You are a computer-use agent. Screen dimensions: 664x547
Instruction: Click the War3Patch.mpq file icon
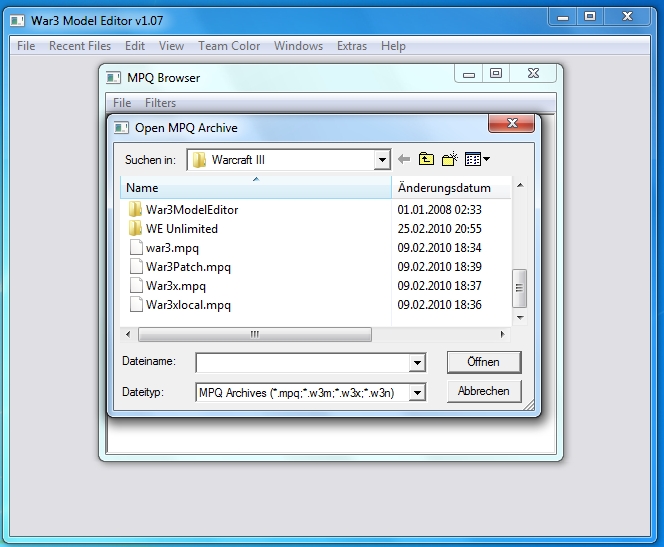136,266
